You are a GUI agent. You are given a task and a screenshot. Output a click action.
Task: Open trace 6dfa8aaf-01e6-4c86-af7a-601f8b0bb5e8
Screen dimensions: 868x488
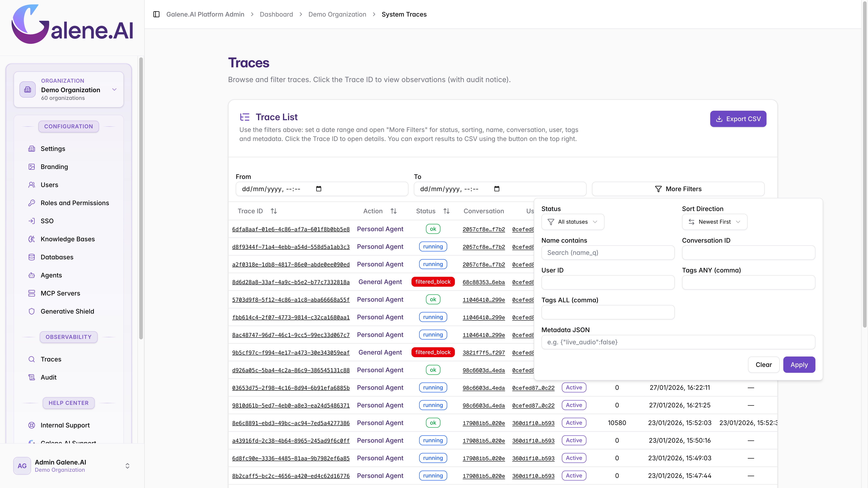[291, 229]
